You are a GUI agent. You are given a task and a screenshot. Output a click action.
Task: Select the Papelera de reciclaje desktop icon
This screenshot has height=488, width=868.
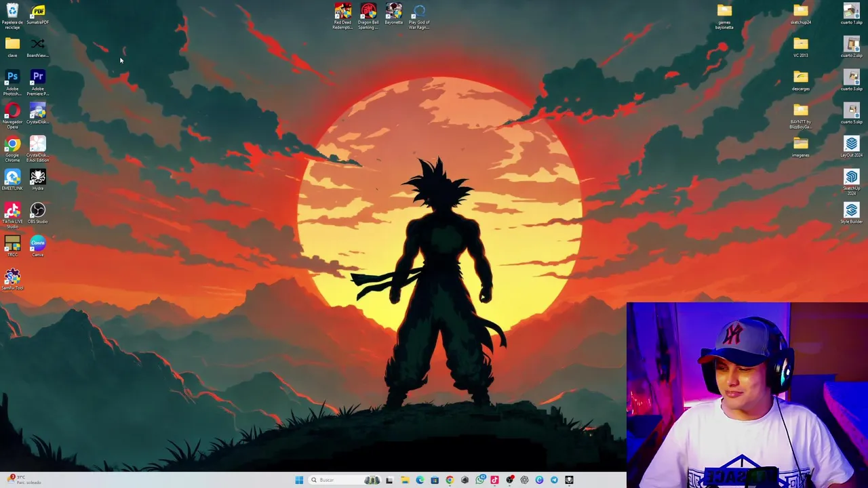tap(12, 16)
